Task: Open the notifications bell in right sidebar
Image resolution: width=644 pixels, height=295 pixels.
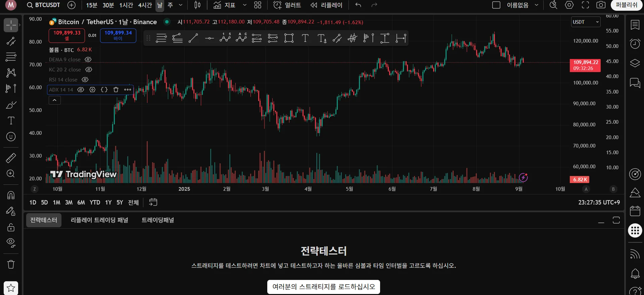Action: click(635, 274)
